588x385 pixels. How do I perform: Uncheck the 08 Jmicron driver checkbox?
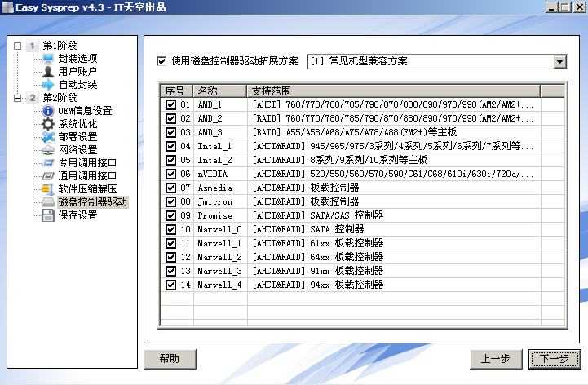point(170,202)
